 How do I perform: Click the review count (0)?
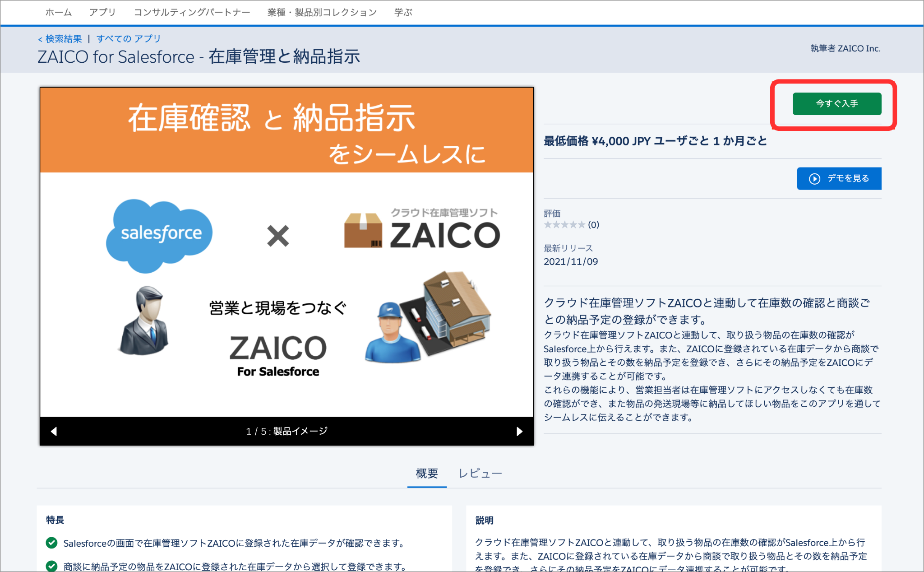594,225
